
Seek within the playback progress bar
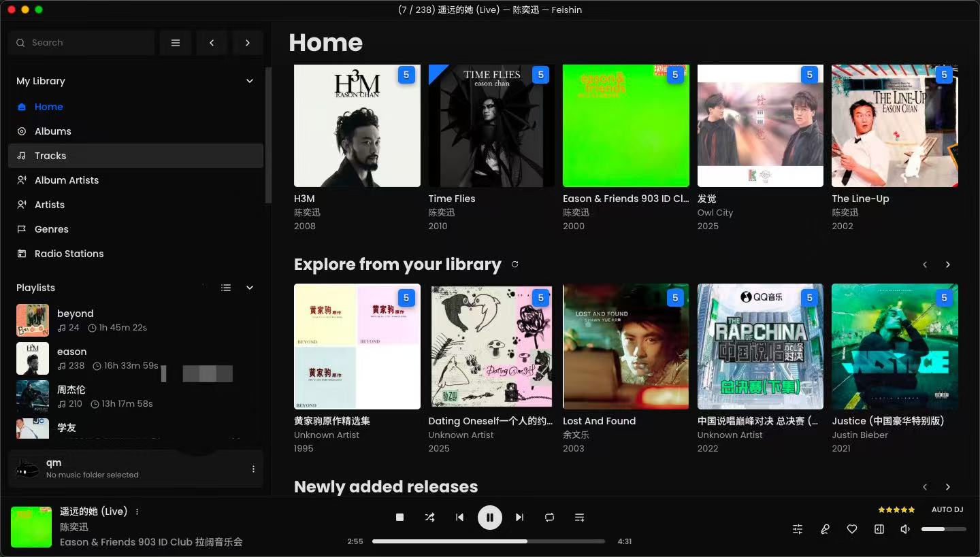click(x=489, y=541)
